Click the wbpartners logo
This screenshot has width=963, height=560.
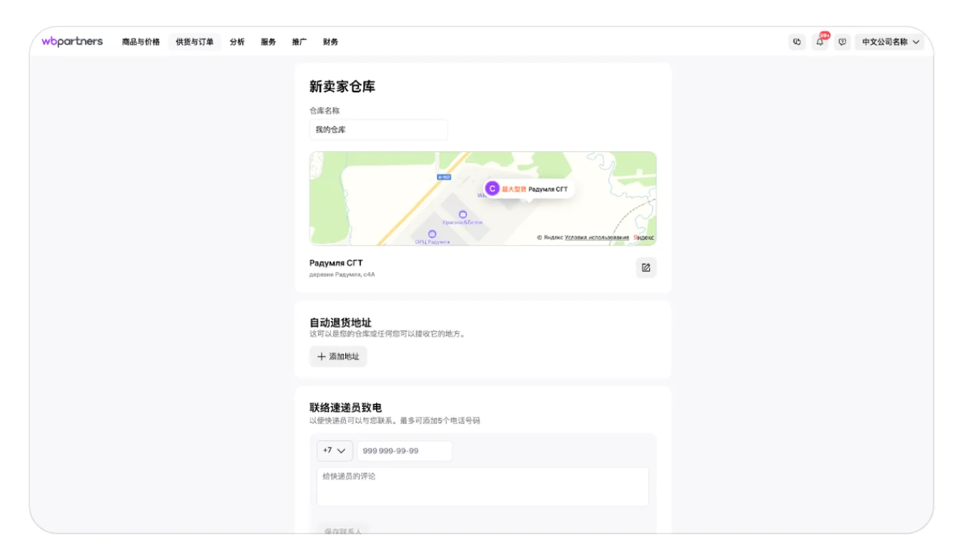pos(72,42)
